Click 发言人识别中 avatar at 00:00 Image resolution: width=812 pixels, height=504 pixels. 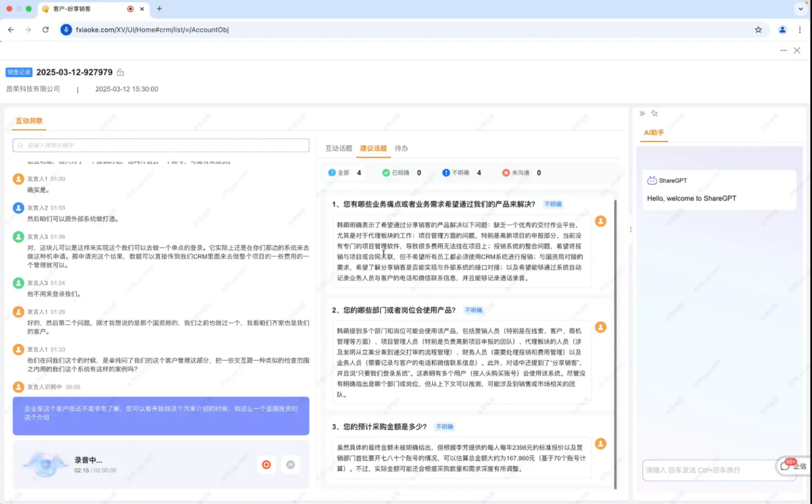[18, 387]
